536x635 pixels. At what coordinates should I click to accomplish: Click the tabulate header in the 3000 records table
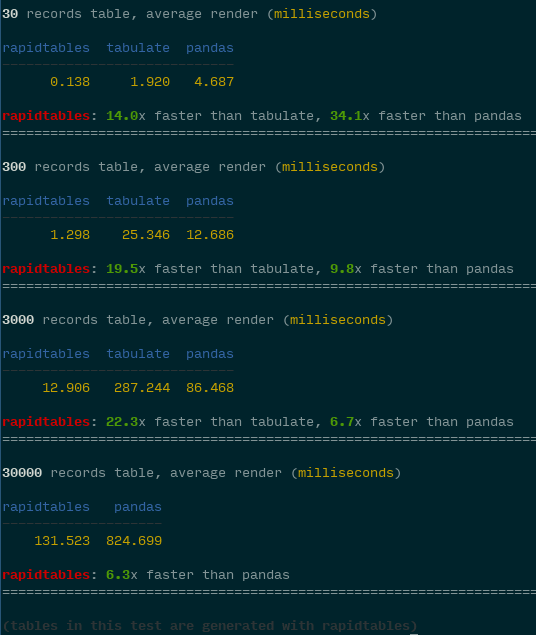(138, 354)
